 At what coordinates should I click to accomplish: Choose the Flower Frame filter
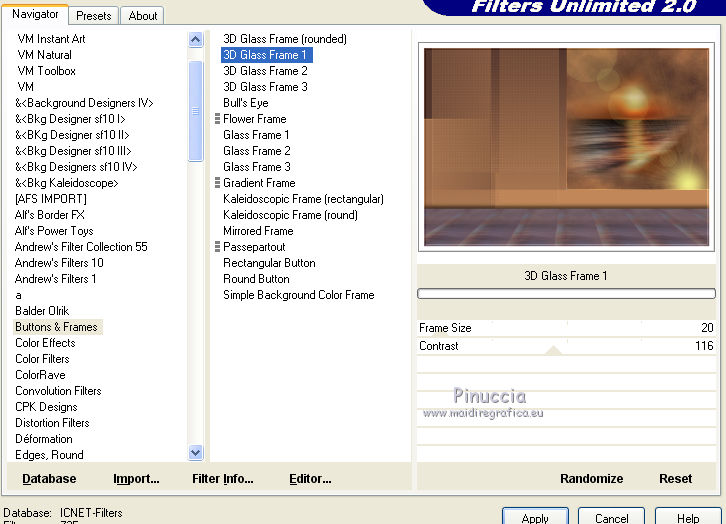tap(255, 119)
